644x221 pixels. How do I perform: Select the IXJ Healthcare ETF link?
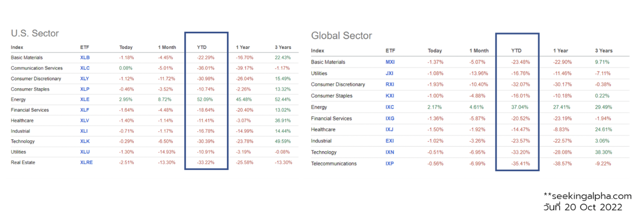coord(389,130)
